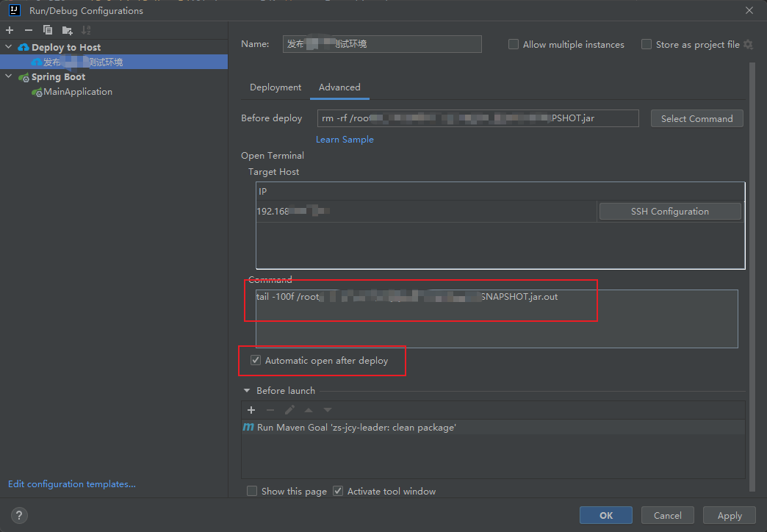Click the Maven goal icon in task list
Viewport: 767px width, 532px height.
tap(248, 427)
